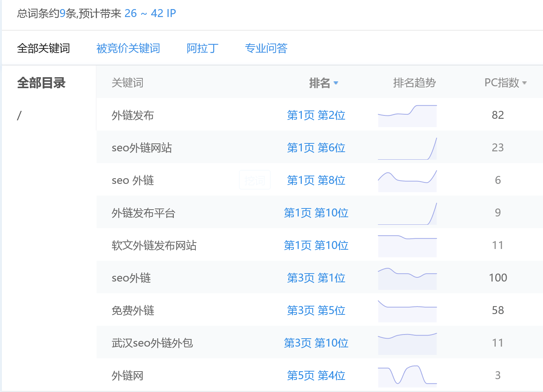Viewport: 543px width, 392px height.
Task: Click PC index value 58
Action: click(498, 311)
